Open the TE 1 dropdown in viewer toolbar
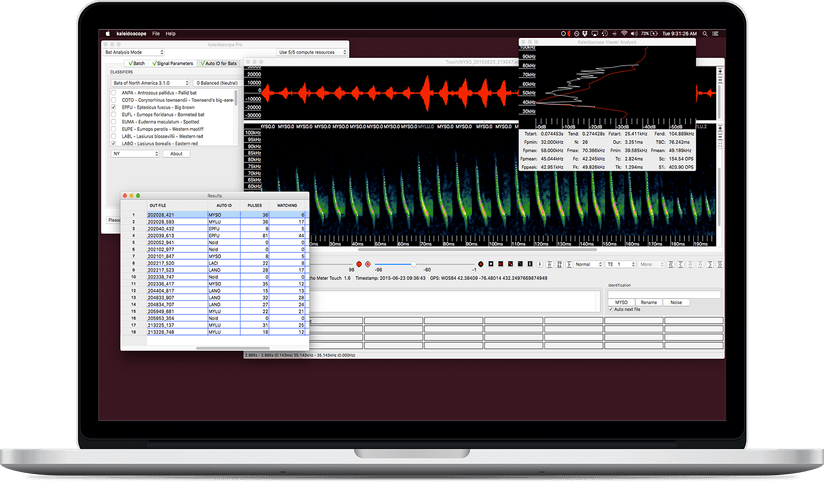 click(621, 264)
